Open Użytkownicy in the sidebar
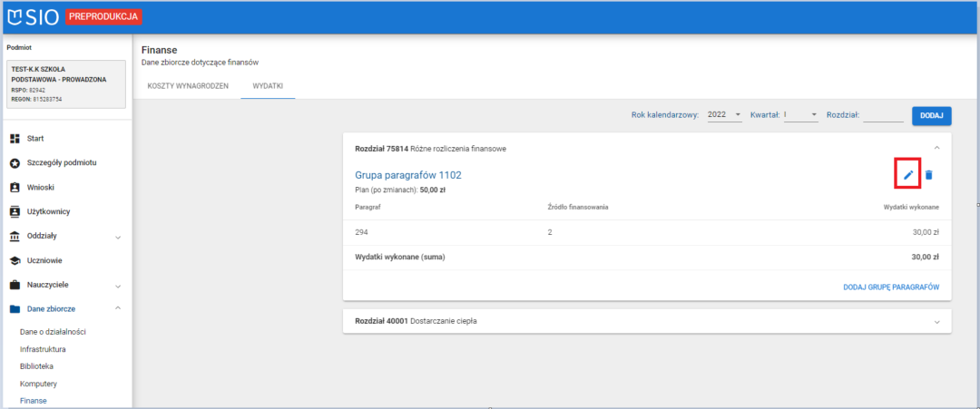This screenshot has height=409, width=980. click(x=48, y=212)
